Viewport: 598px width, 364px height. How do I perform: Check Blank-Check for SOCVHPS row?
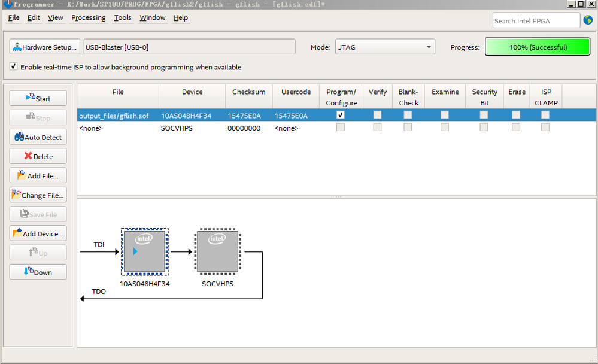[408, 127]
